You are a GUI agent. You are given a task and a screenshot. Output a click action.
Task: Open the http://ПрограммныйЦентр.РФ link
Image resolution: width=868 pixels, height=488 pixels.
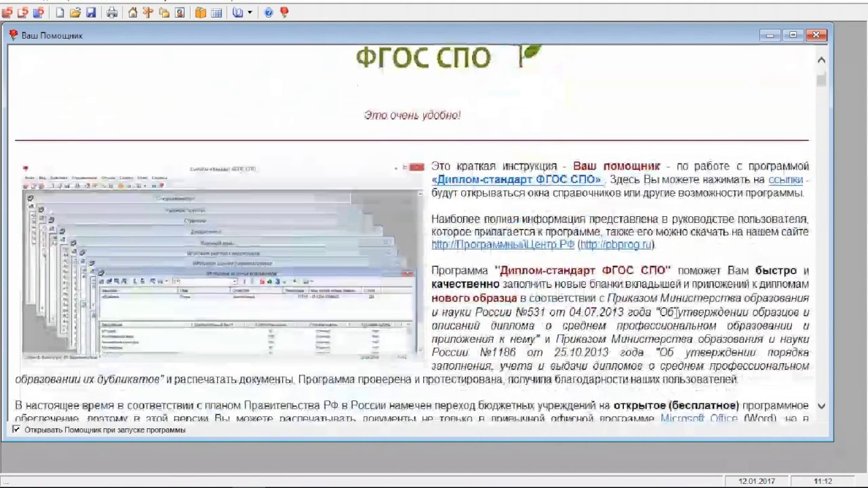click(x=502, y=245)
